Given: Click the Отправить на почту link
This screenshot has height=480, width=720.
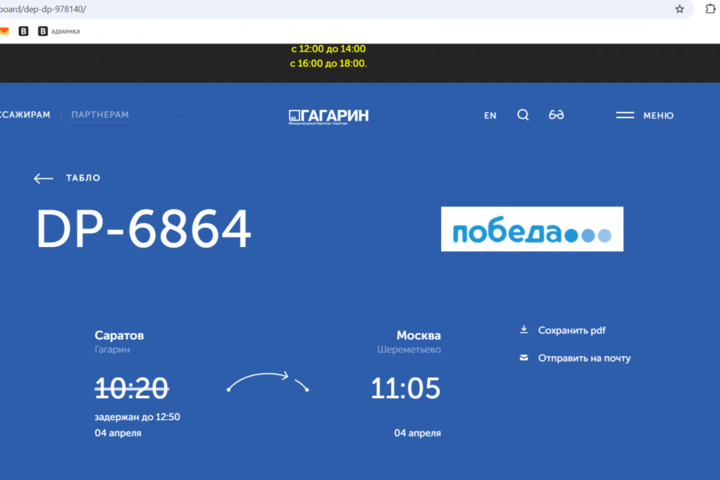Looking at the screenshot, I should pos(584,358).
